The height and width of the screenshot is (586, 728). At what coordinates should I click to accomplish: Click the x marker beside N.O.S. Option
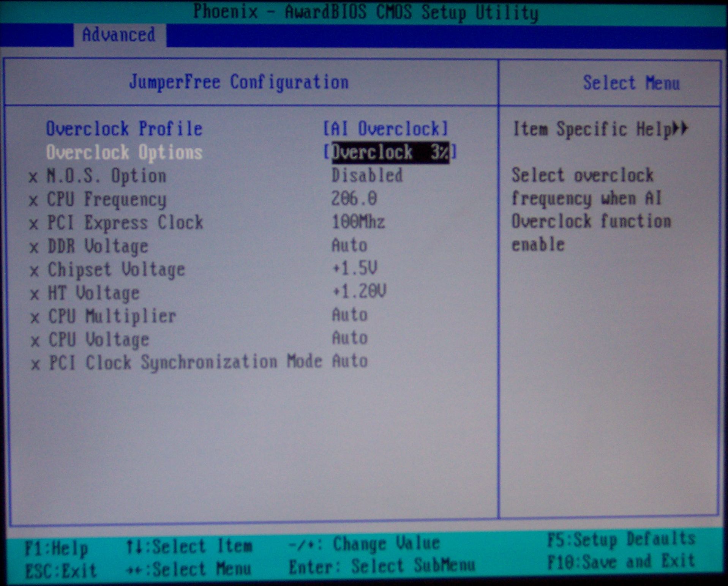[33, 178]
